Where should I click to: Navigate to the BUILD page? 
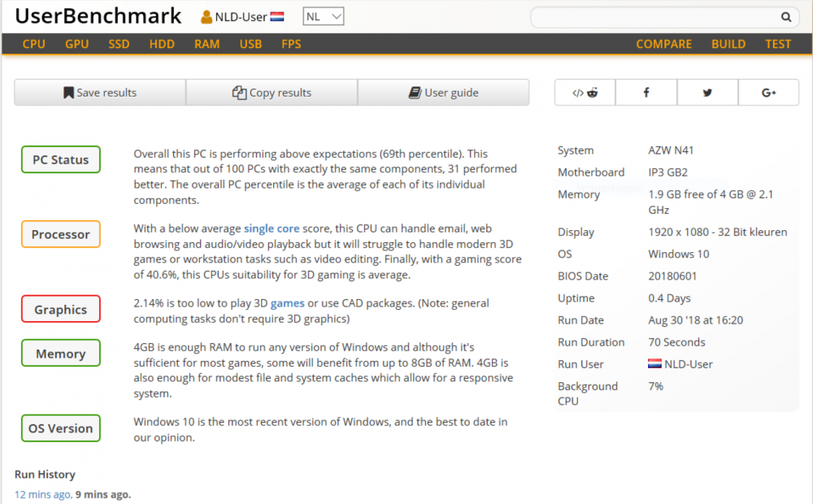(x=728, y=44)
